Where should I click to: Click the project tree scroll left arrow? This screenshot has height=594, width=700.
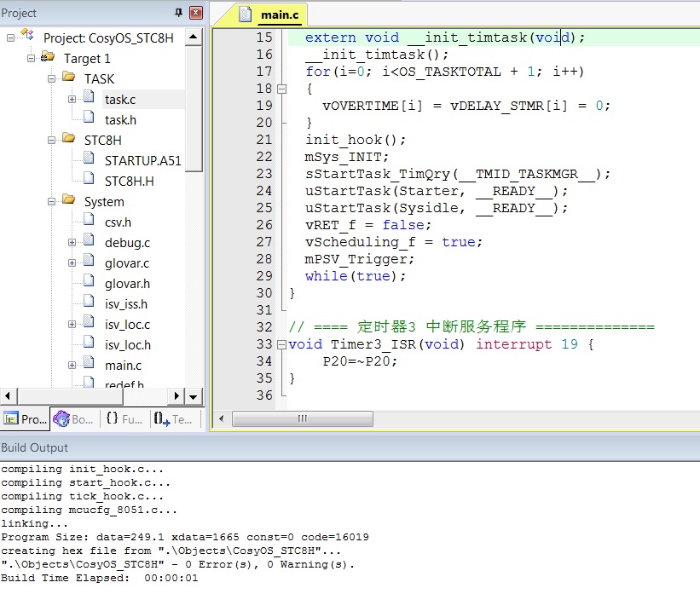click(x=9, y=396)
